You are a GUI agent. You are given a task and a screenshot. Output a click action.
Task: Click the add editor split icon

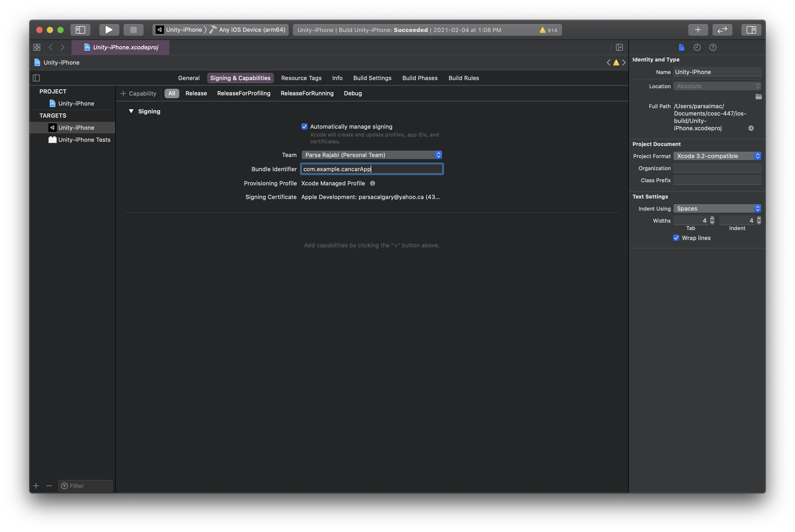click(619, 48)
